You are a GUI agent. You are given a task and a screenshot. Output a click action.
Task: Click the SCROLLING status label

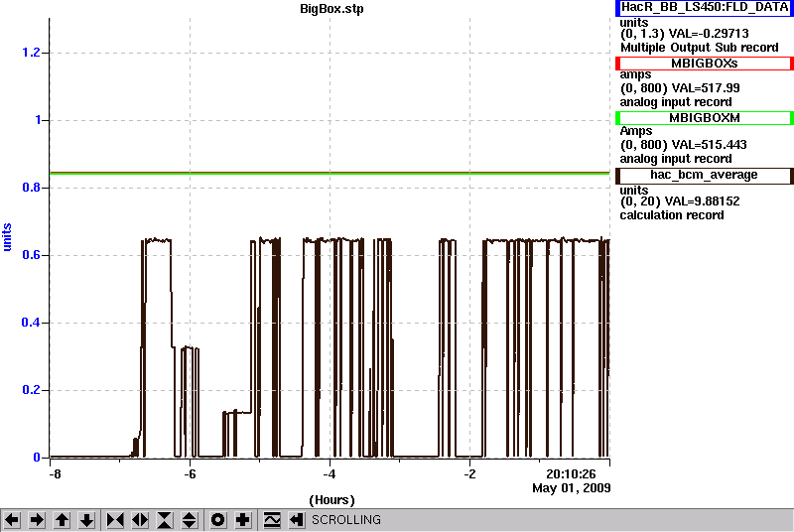(345, 520)
